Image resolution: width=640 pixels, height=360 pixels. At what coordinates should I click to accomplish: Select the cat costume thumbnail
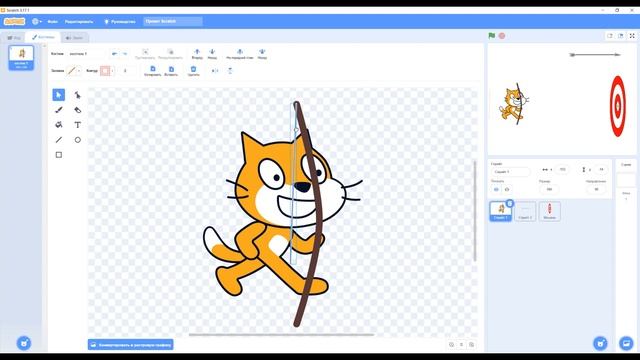click(x=21, y=58)
